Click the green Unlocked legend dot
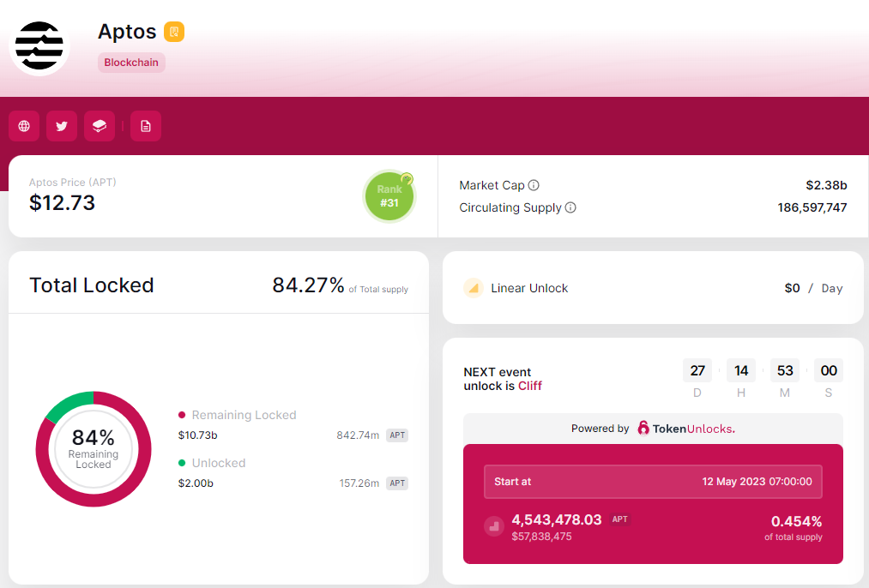The width and height of the screenshot is (869, 588). (x=182, y=463)
